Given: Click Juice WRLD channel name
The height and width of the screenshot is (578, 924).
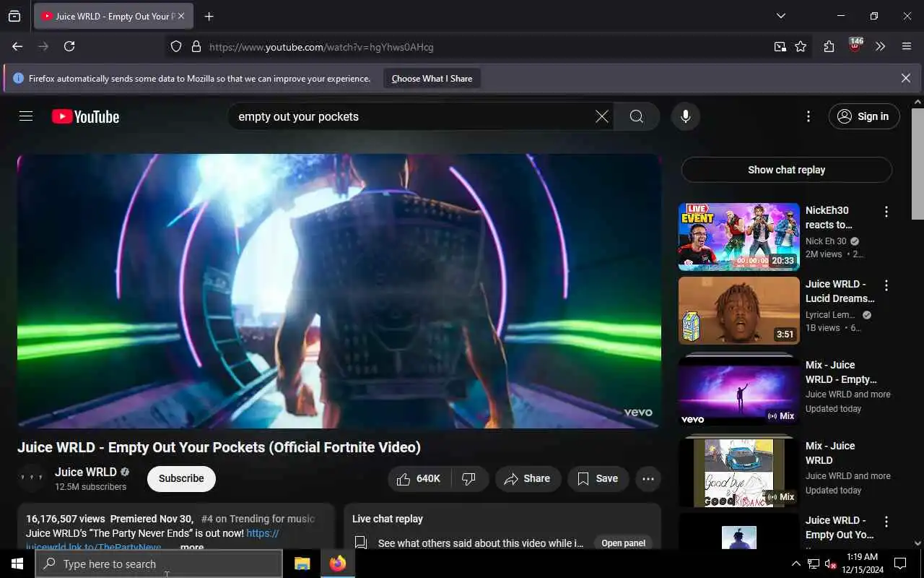Looking at the screenshot, I should 86,472.
